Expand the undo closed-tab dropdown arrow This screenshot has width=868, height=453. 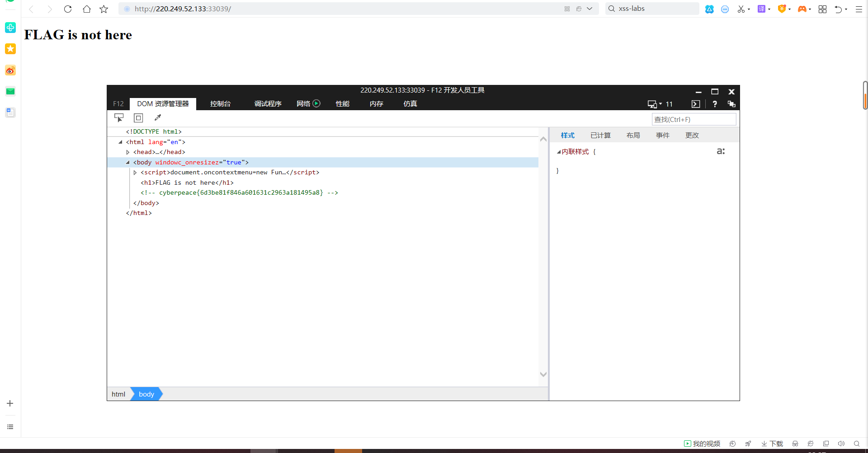point(846,9)
